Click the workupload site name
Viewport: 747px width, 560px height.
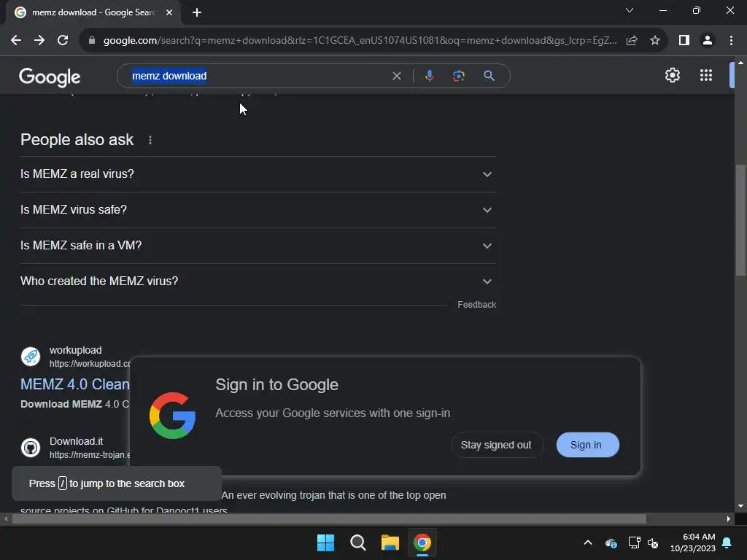tap(75, 350)
